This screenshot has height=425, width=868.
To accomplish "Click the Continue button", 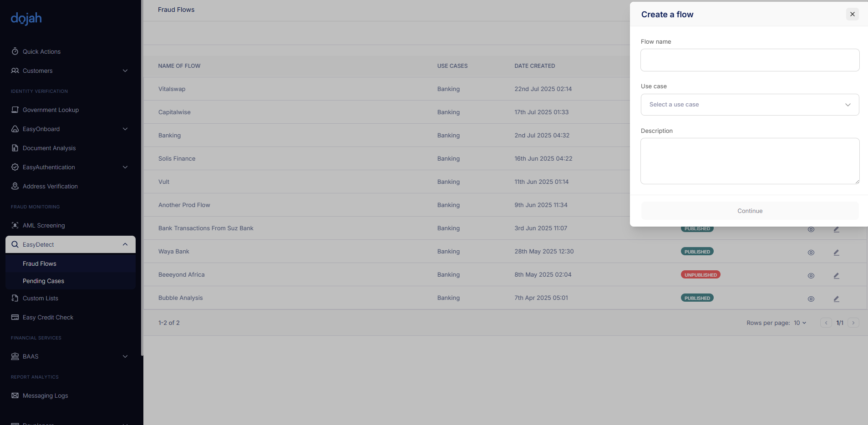I will pos(750,211).
